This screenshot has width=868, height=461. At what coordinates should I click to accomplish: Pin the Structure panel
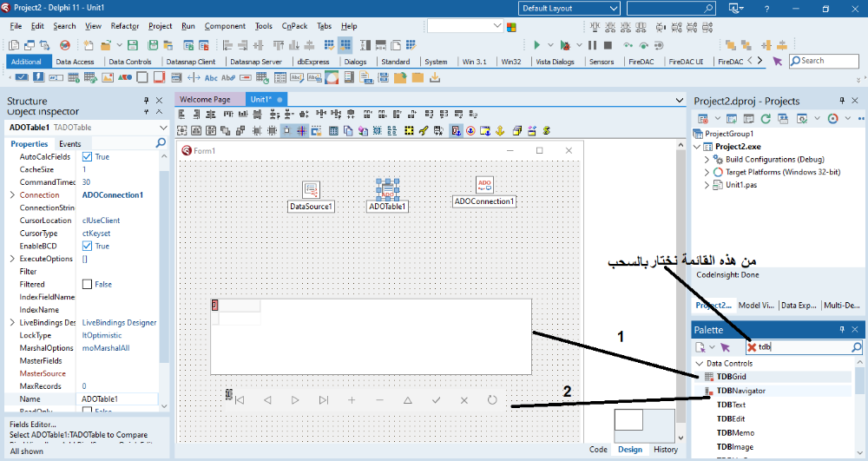pyautogui.click(x=146, y=100)
